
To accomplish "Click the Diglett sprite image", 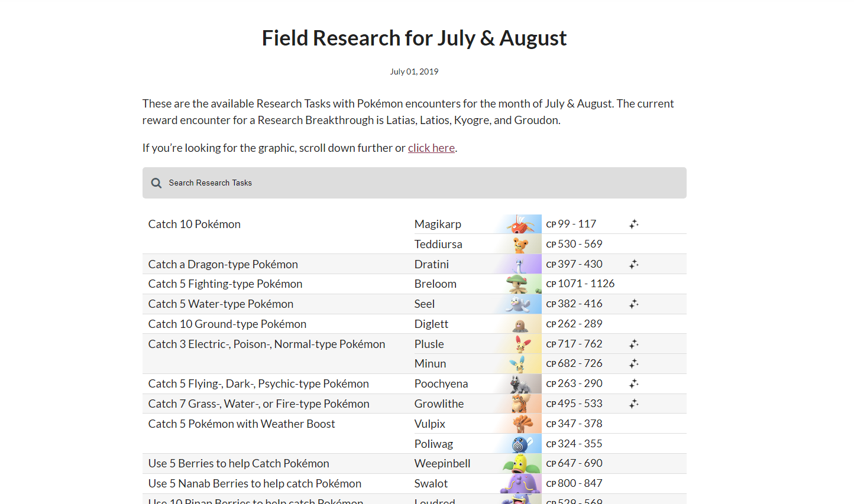I will (521, 324).
